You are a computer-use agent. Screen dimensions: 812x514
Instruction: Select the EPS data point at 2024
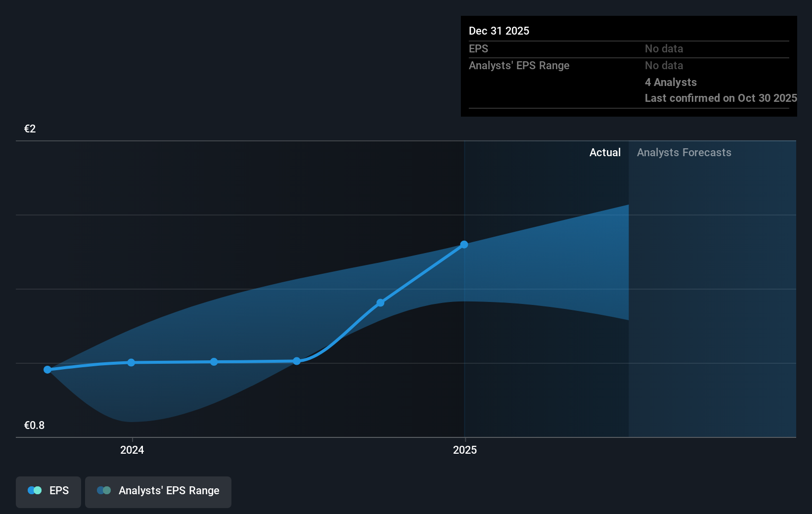pos(131,362)
